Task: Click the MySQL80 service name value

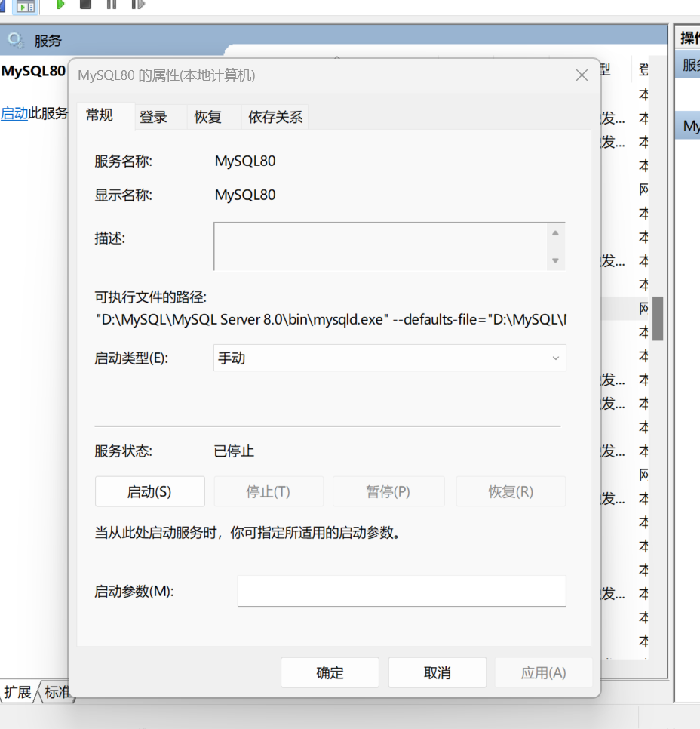Action: pyautogui.click(x=245, y=161)
